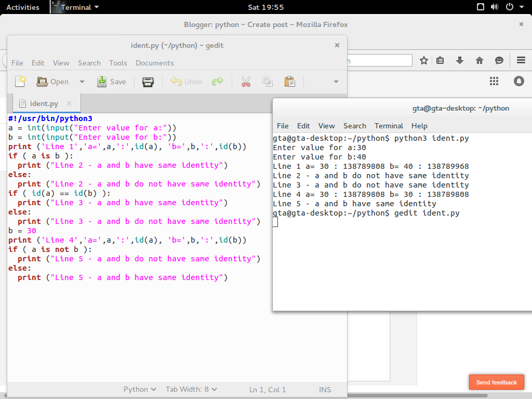Open the Terminal app menu in top bar
The height and width of the screenshot is (399, 532).
pos(76,7)
